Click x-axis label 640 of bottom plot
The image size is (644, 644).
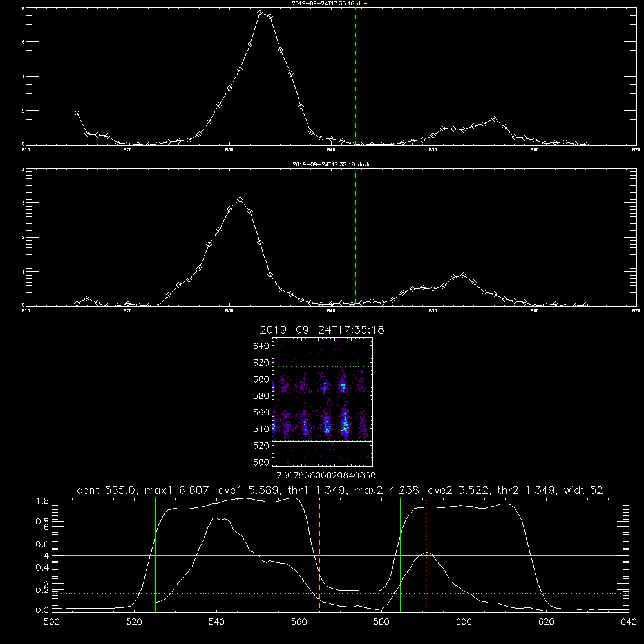click(629, 622)
